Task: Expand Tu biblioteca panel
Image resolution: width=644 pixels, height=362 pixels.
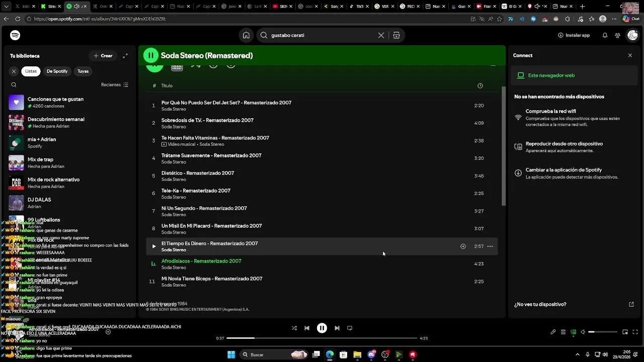Action: 125,56
